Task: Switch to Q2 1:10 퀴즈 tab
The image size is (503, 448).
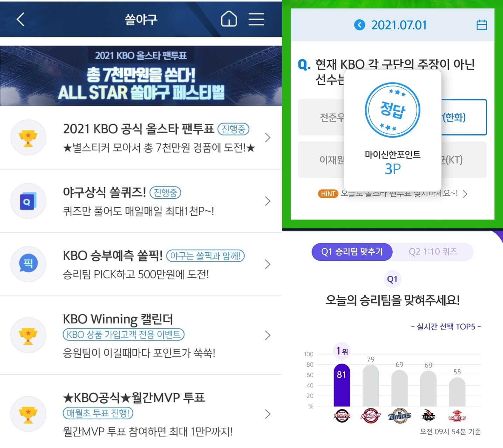Action: pyautogui.click(x=433, y=252)
